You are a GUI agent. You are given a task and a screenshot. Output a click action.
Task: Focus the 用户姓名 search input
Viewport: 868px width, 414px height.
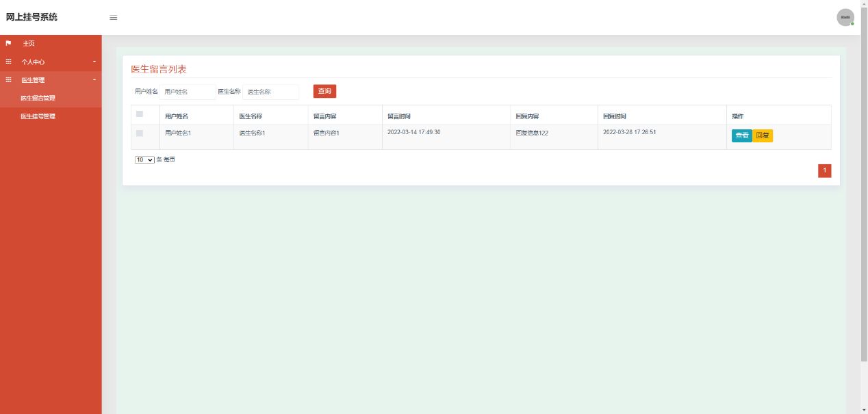[x=188, y=92]
